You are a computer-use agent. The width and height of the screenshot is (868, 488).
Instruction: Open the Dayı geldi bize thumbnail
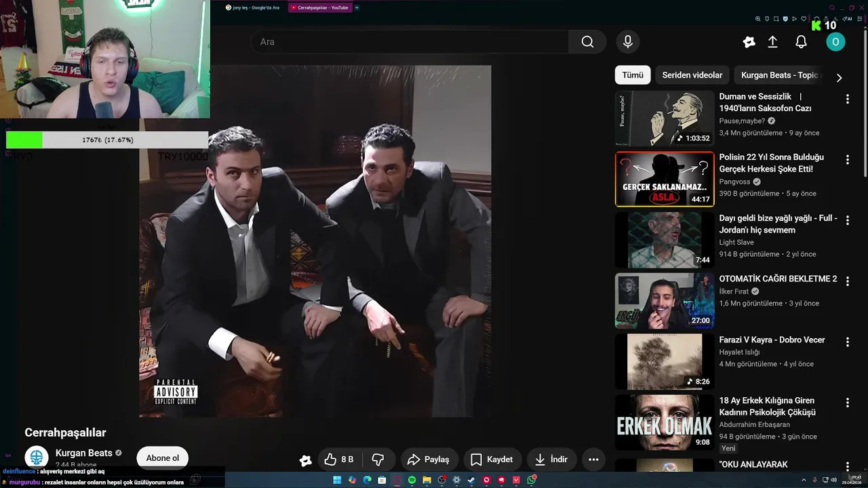click(665, 240)
